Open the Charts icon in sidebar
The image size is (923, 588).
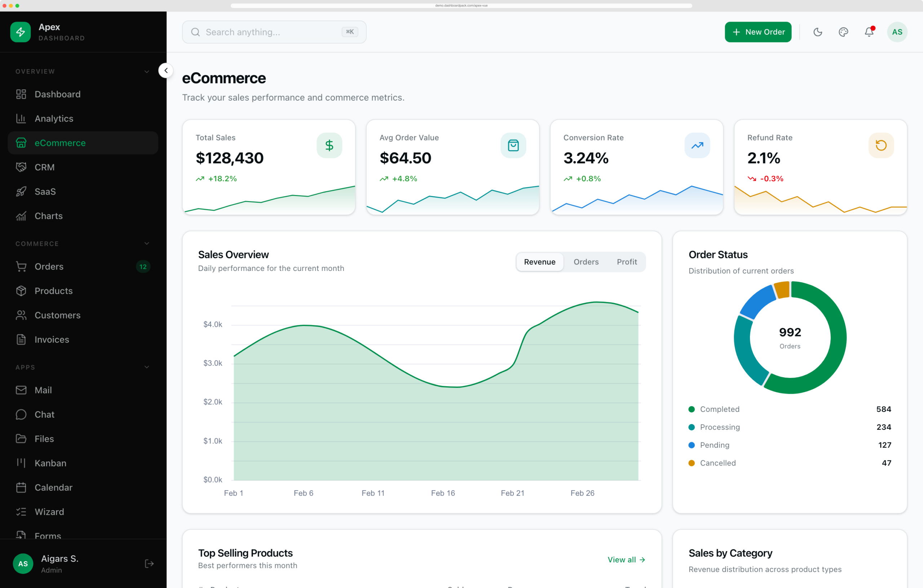[x=21, y=216]
